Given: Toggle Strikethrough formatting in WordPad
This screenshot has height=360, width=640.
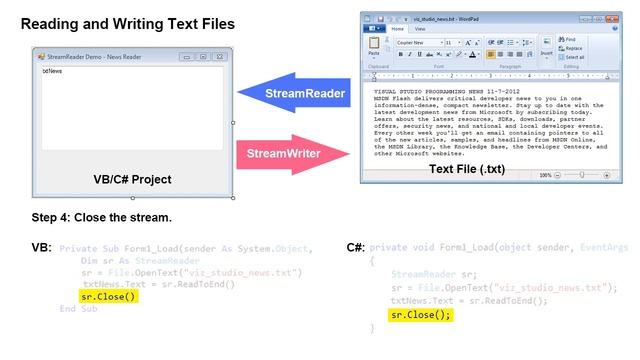Looking at the screenshot, I should [x=429, y=54].
